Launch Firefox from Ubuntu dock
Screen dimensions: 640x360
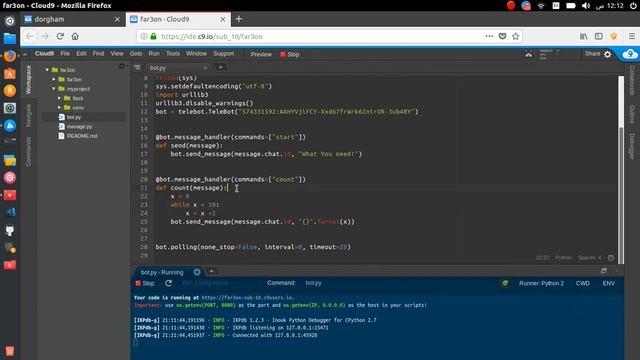point(10,56)
